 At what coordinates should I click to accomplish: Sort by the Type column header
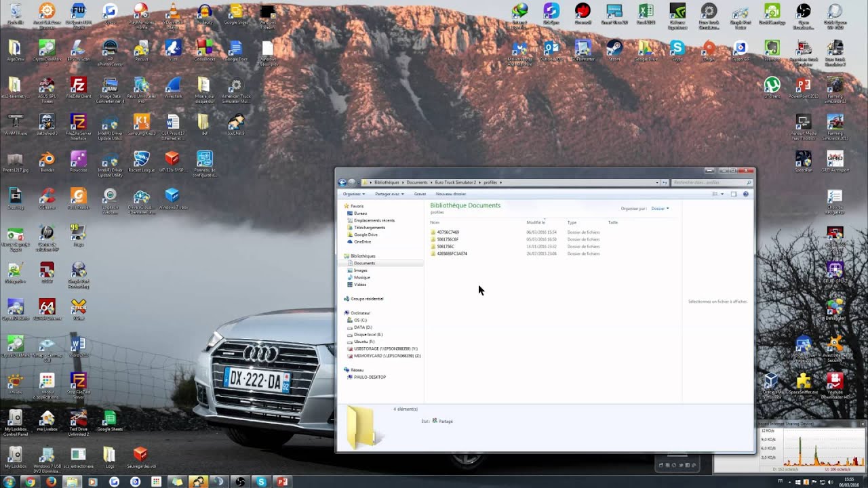point(572,222)
